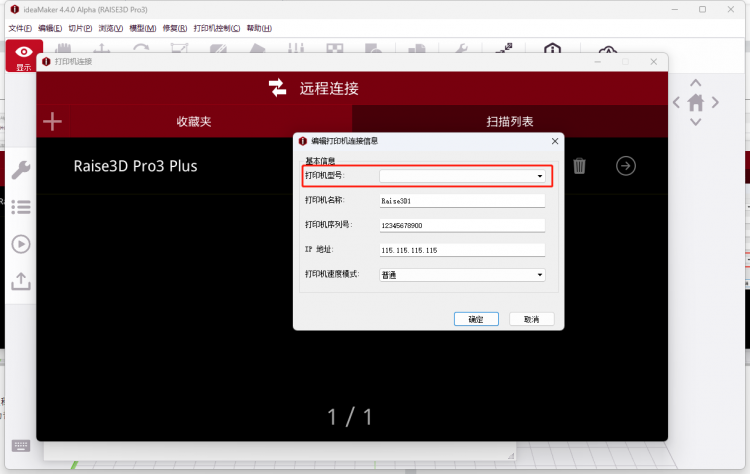
Task: Rotate view with the down chevron
Action: (695, 122)
